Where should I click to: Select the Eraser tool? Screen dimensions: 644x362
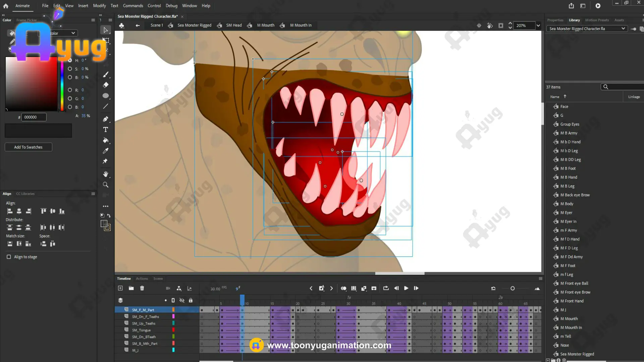point(106,85)
